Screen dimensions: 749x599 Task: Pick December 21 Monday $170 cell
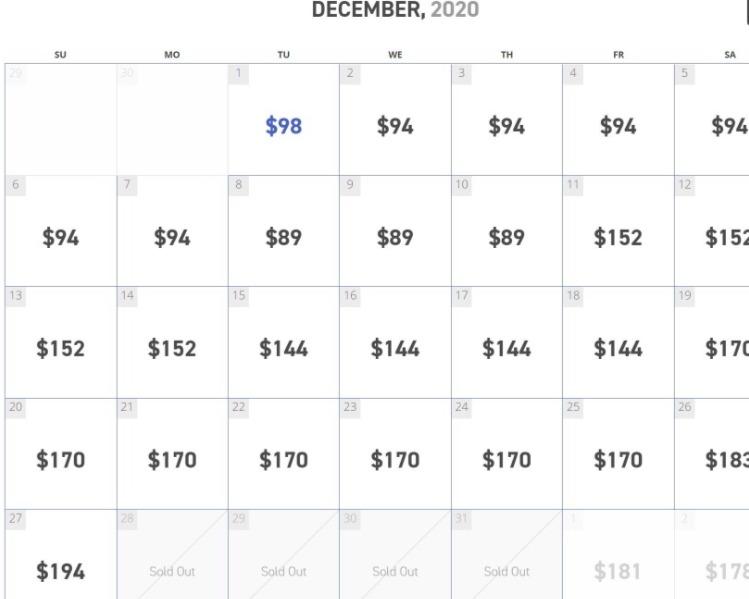click(x=172, y=454)
